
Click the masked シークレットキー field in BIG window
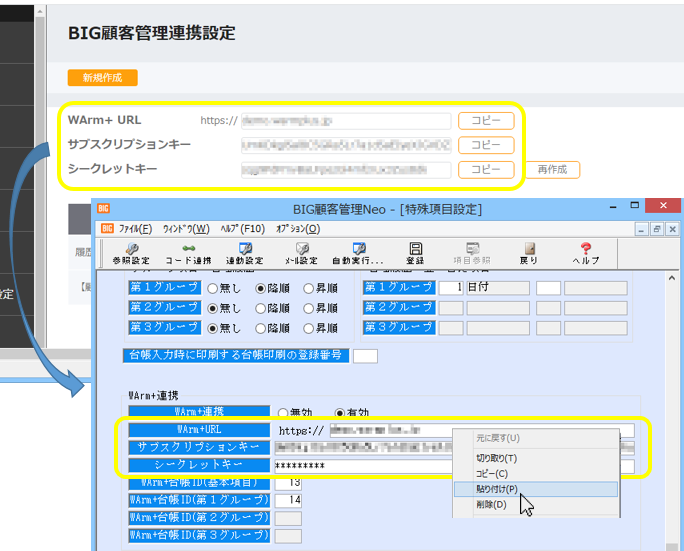363,466
